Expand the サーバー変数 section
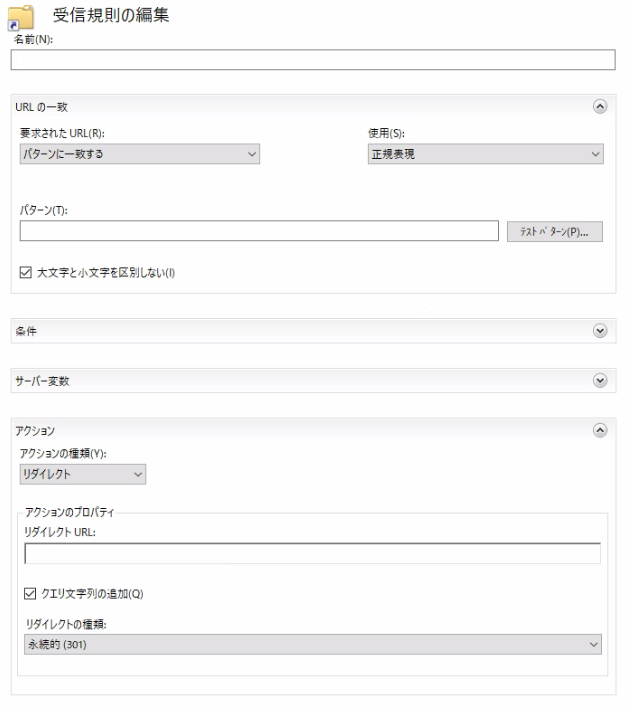Screen dimensions: 633x706 pos(600,380)
